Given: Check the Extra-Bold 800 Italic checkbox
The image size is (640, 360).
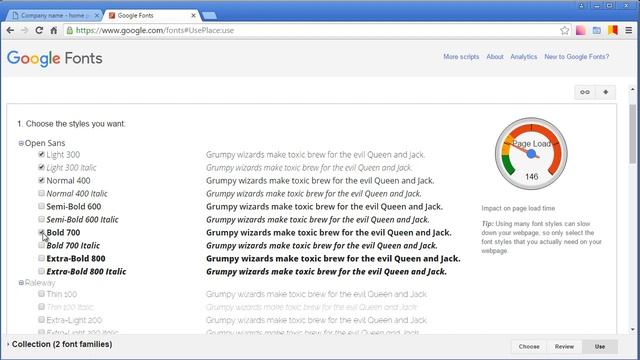Looking at the screenshot, I should [41, 271].
